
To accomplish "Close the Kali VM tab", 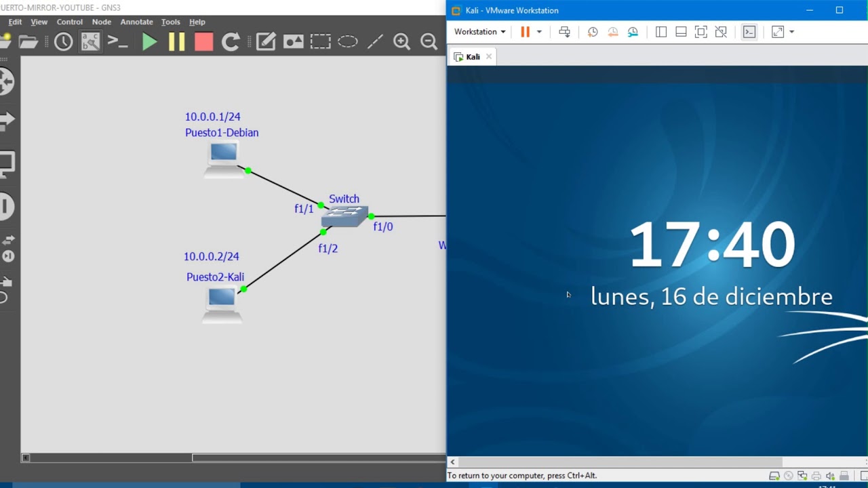I will click(x=488, y=57).
